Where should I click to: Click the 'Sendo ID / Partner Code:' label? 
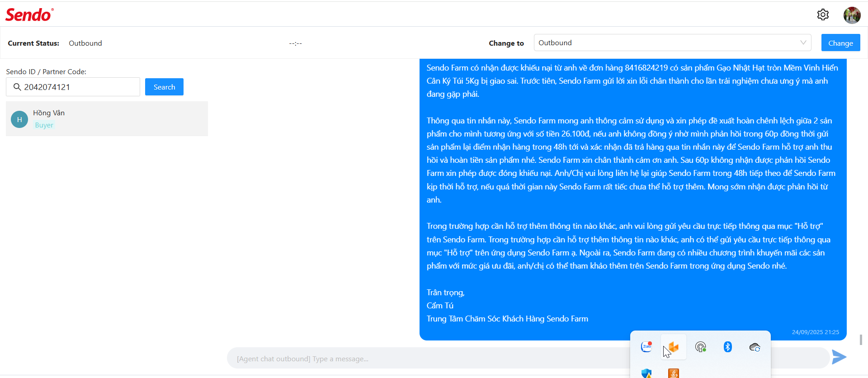tap(46, 71)
